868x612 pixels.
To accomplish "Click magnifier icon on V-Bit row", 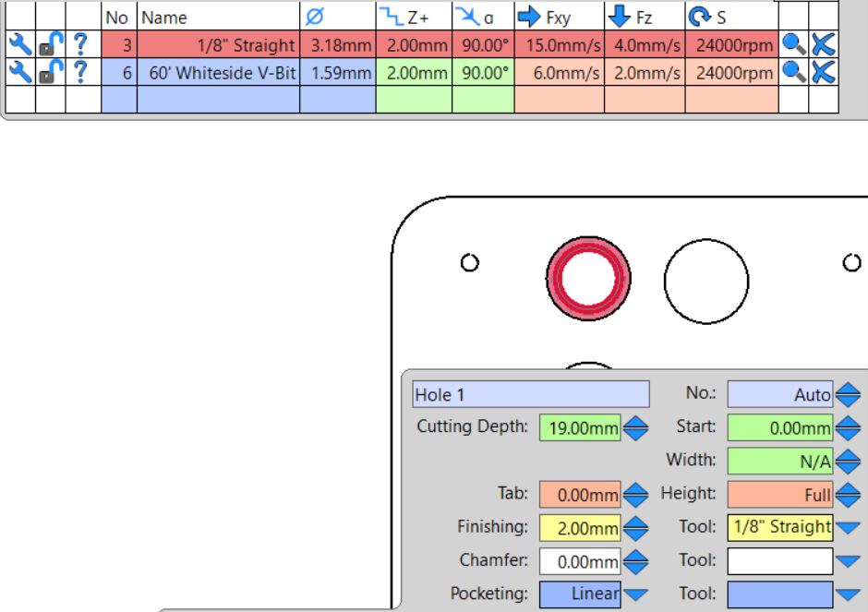I will click(793, 72).
